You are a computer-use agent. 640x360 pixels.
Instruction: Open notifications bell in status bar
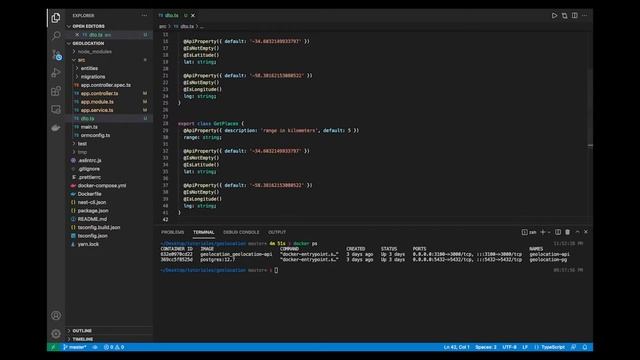click(584, 347)
